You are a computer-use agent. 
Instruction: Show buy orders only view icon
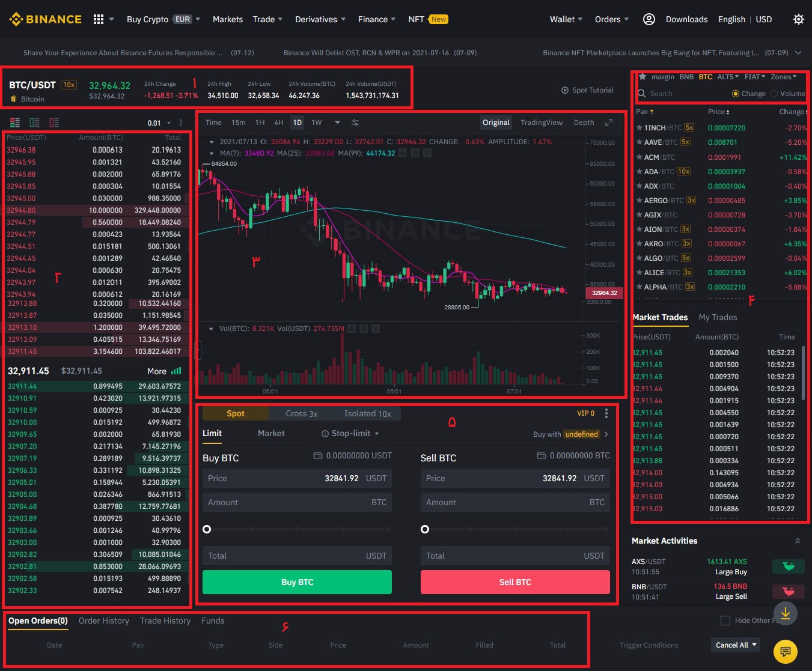(35, 123)
